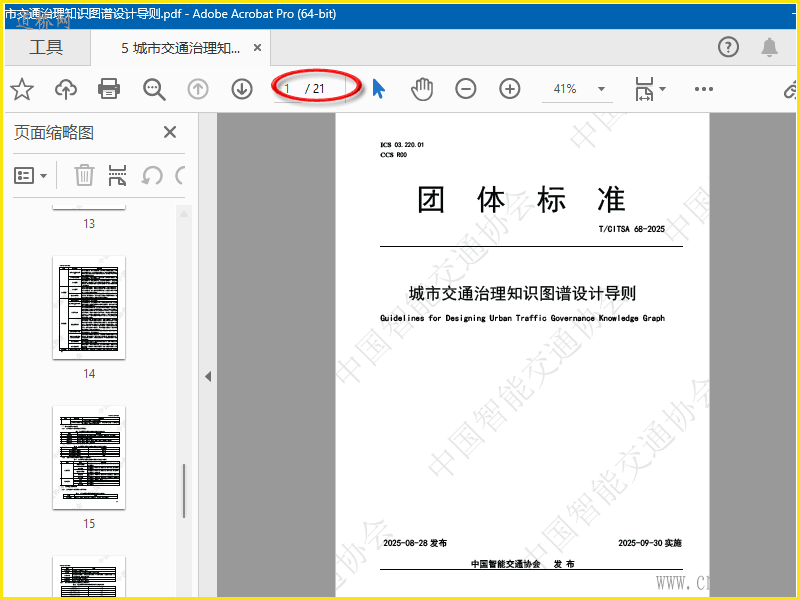Click the ICS 03.220.01 code text
Viewport: 800px width, 600px height.
402,145
